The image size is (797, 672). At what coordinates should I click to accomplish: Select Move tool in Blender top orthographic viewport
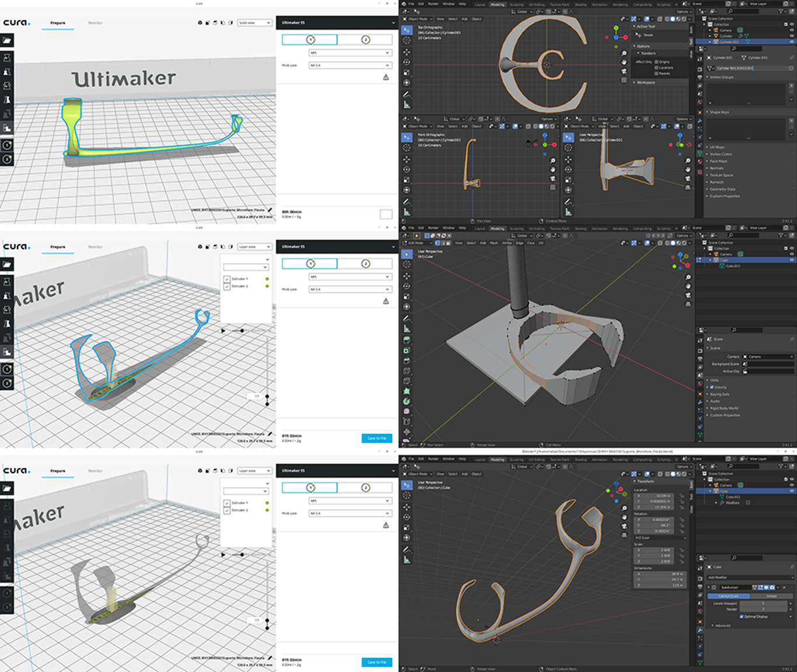[x=407, y=51]
